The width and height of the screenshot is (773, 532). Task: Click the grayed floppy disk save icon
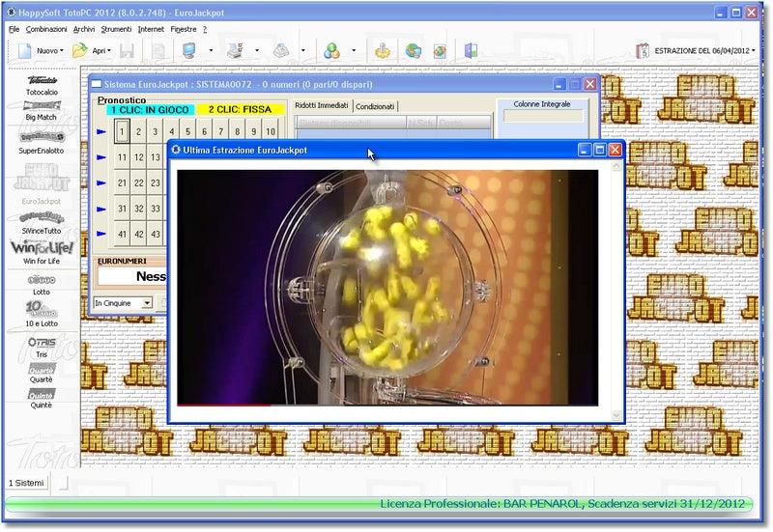(127, 51)
